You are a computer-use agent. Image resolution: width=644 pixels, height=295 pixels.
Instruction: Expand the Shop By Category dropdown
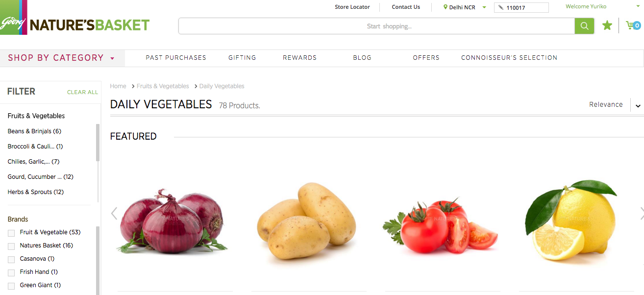click(62, 58)
